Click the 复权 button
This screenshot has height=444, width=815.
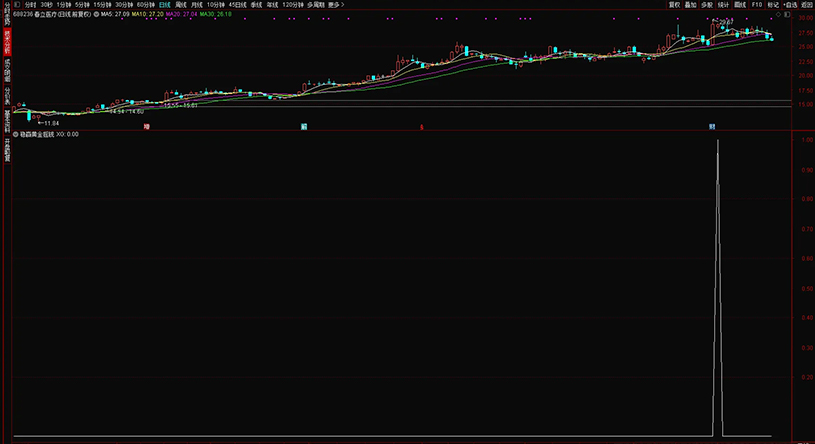[x=675, y=5]
